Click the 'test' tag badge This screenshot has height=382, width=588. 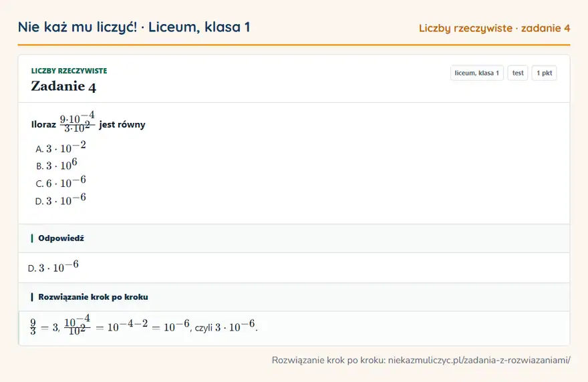click(x=517, y=73)
